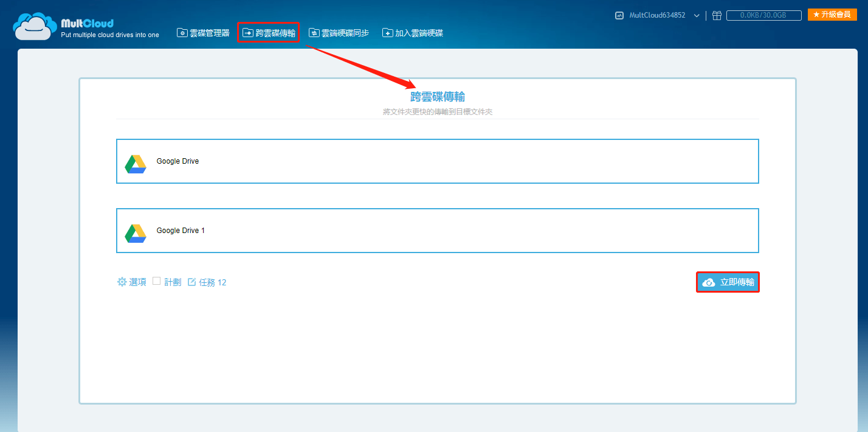Image resolution: width=868 pixels, height=432 pixels.
Task: Click the gear icon for 選項
Action: (122, 282)
